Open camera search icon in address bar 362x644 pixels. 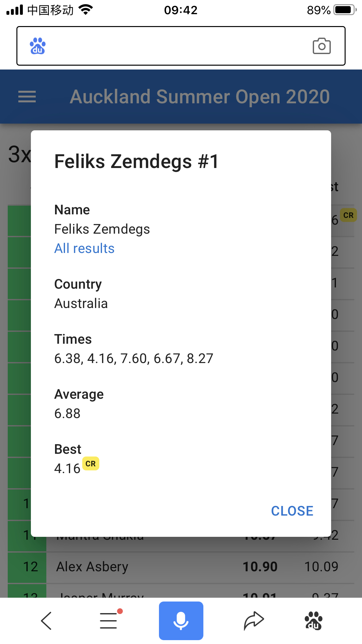[321, 46]
